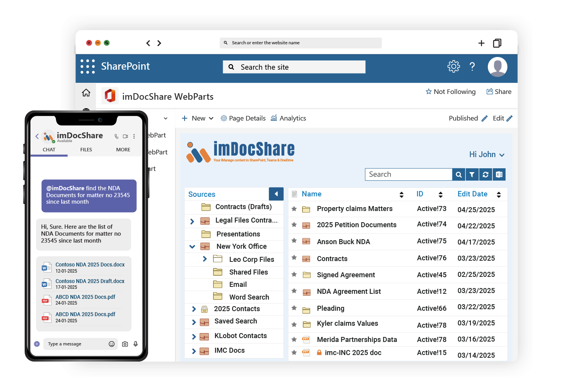Click Edit page button
This screenshot has width=578, height=392.
(x=502, y=118)
